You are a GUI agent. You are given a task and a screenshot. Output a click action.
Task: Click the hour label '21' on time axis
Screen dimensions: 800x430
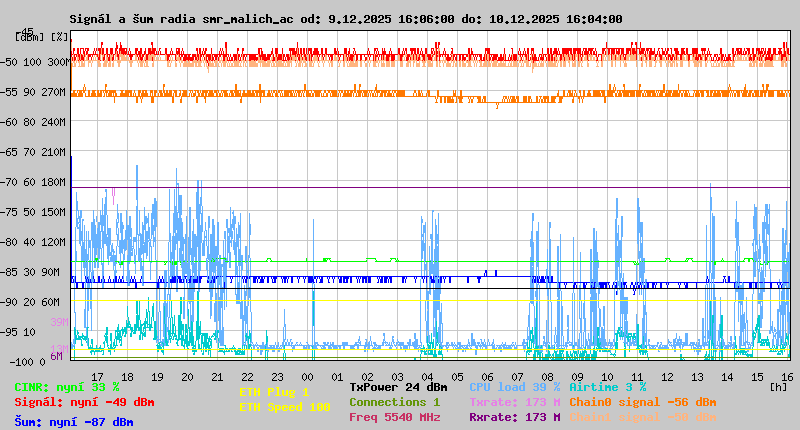[217, 377]
